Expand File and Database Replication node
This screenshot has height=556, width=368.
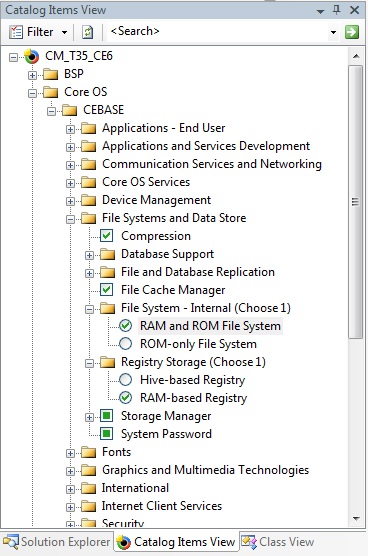click(89, 273)
